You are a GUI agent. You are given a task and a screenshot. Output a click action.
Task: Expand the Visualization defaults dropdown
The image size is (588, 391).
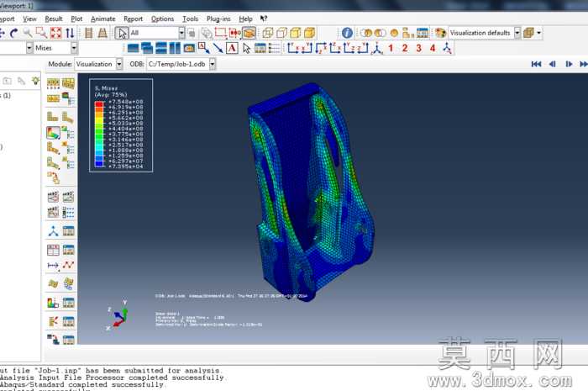pyautogui.click(x=517, y=33)
